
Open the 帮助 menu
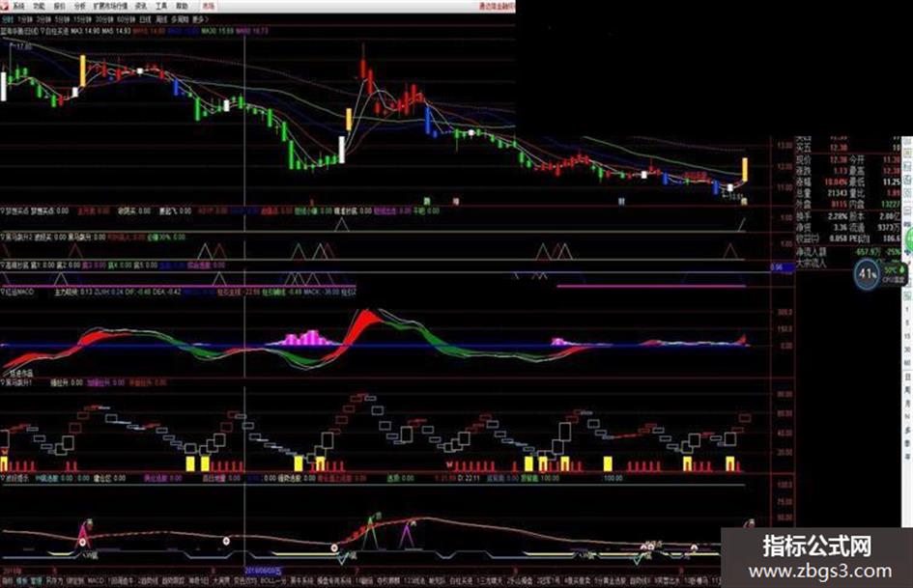[183, 7]
